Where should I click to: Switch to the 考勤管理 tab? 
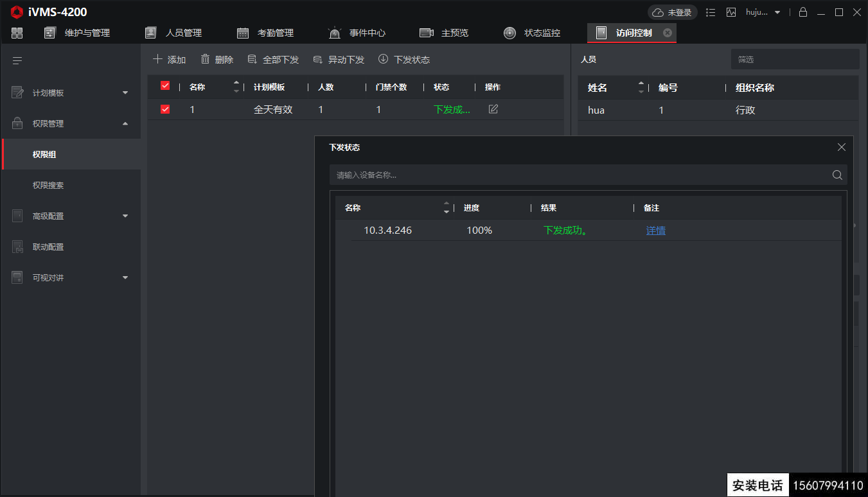tap(265, 33)
